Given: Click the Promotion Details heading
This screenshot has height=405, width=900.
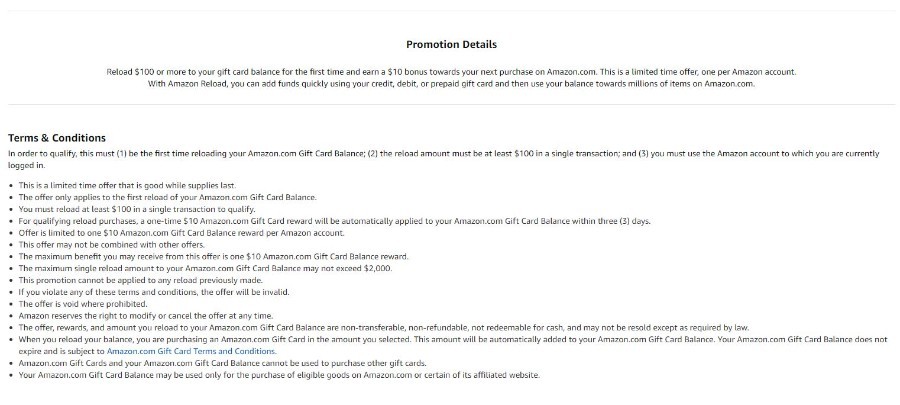Looking at the screenshot, I should click(x=451, y=44).
